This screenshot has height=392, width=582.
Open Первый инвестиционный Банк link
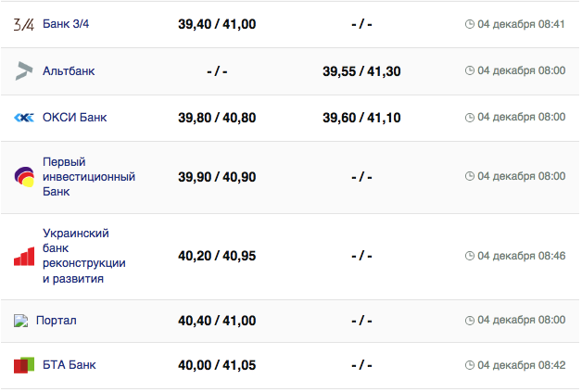pos(89,176)
